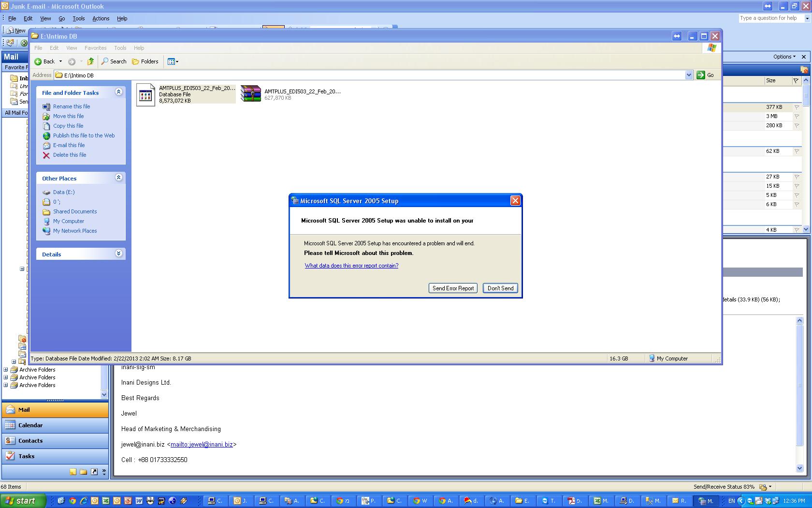Image resolution: width=812 pixels, height=508 pixels.
Task: Switch to Calendar in Outlook navigation pane
Action: [x=55, y=425]
